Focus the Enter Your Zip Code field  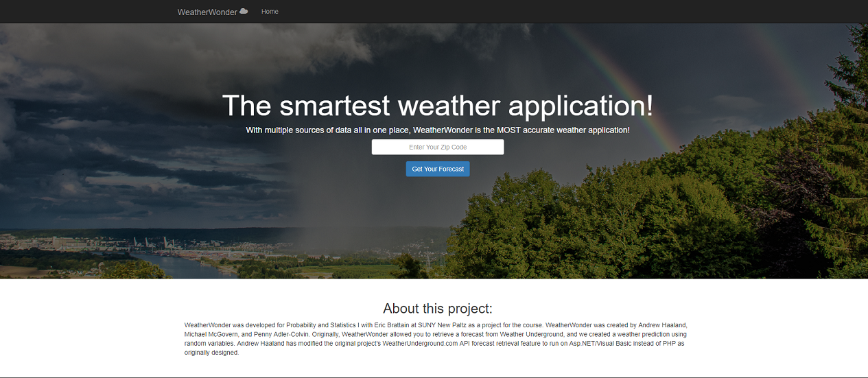point(438,147)
